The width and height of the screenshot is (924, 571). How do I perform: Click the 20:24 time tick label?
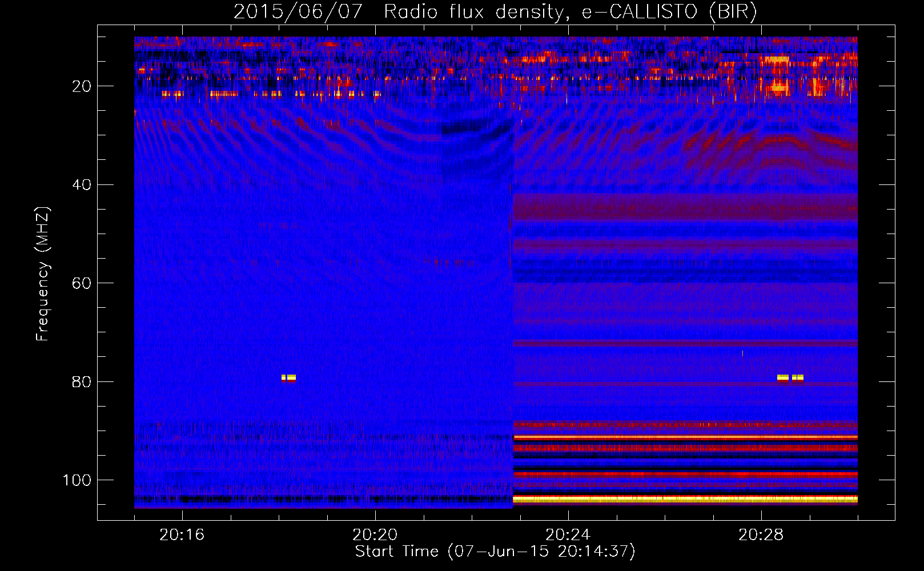[568, 534]
